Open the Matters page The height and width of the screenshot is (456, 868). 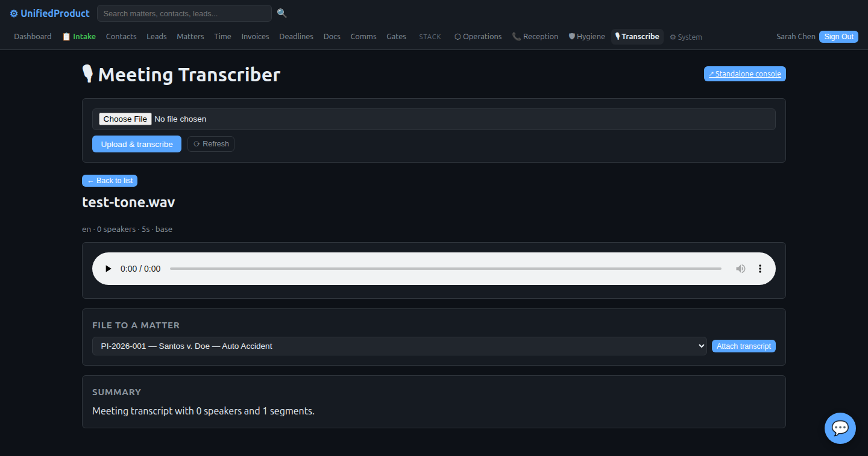click(x=190, y=37)
